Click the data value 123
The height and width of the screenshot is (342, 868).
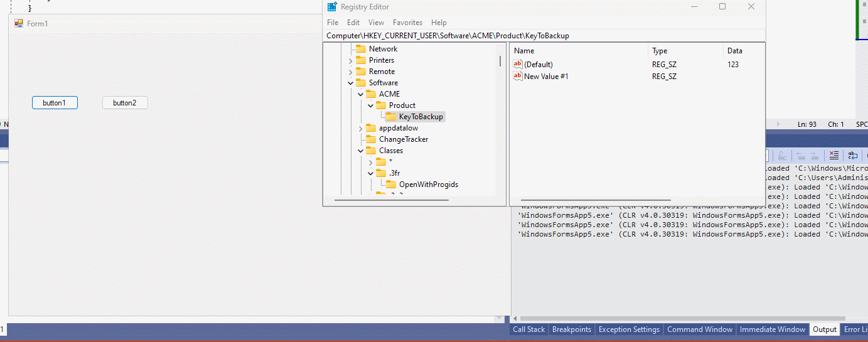point(733,64)
